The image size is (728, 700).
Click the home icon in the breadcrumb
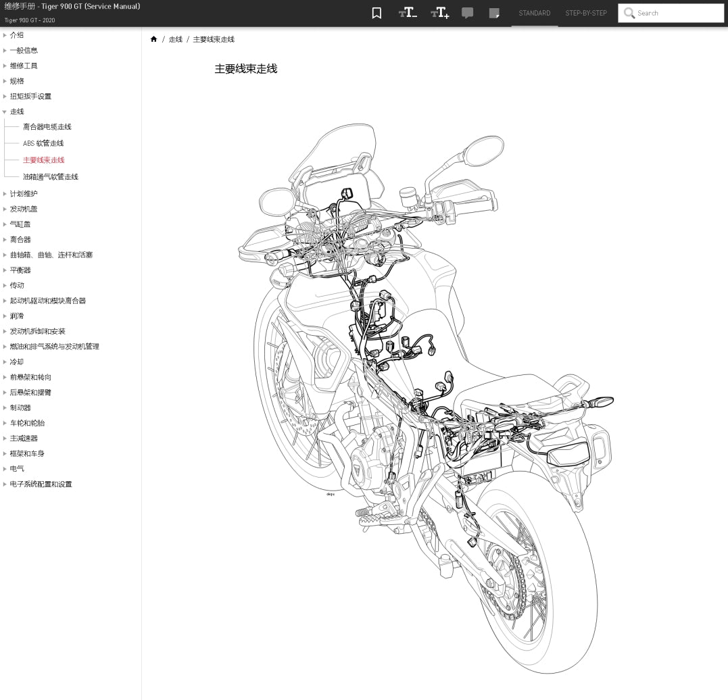pos(154,39)
